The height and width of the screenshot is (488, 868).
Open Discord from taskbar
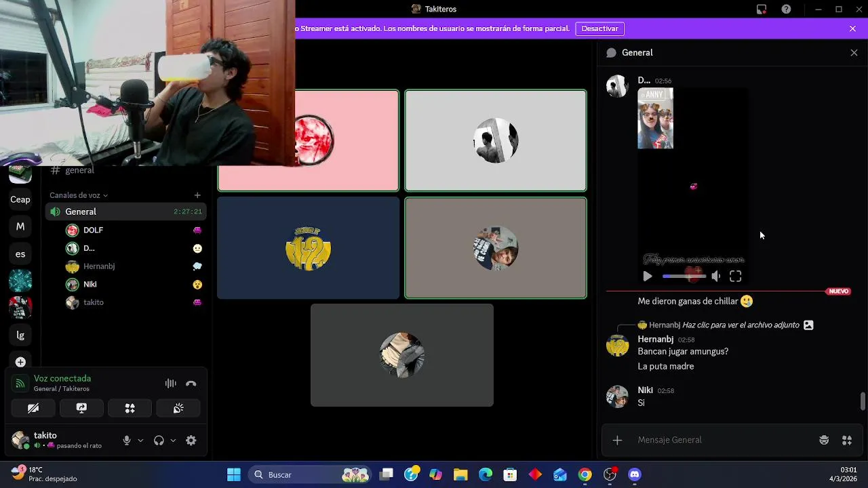(x=635, y=474)
